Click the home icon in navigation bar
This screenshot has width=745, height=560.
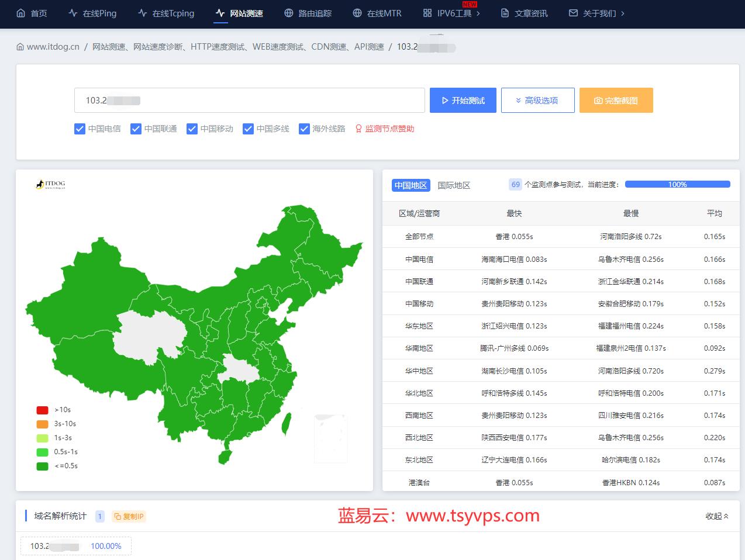[x=21, y=13]
